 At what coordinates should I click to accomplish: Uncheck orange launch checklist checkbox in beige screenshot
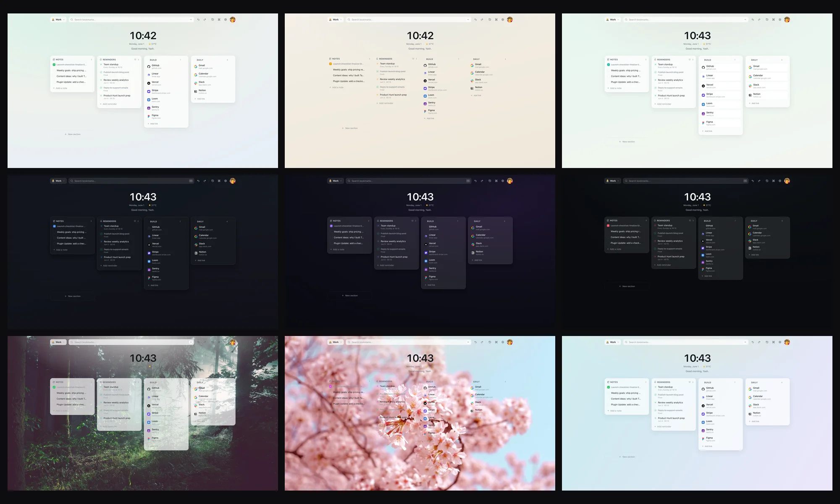click(331, 64)
